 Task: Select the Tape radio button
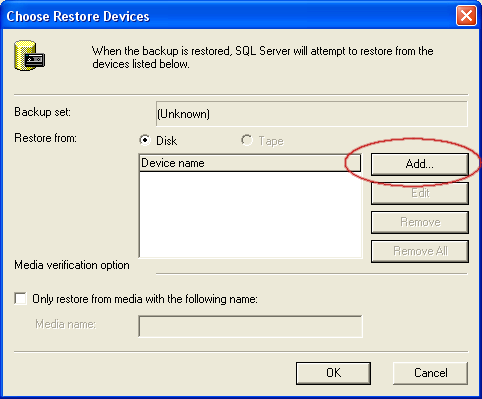[x=247, y=140]
